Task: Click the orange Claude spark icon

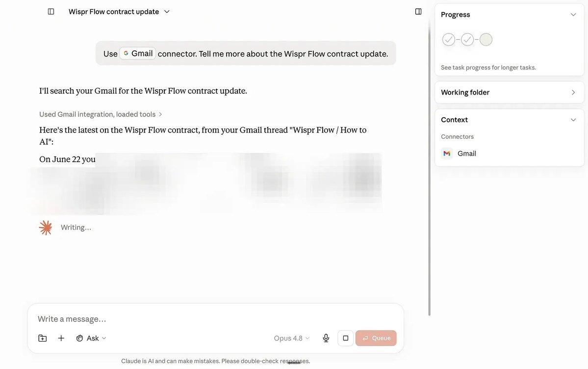Action: tap(46, 228)
